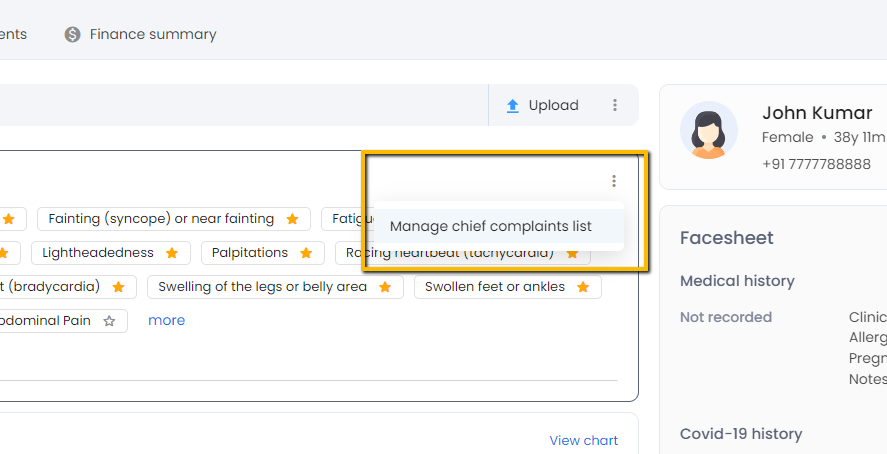Open the View chart link
This screenshot has height=454, width=887.
[x=583, y=440]
